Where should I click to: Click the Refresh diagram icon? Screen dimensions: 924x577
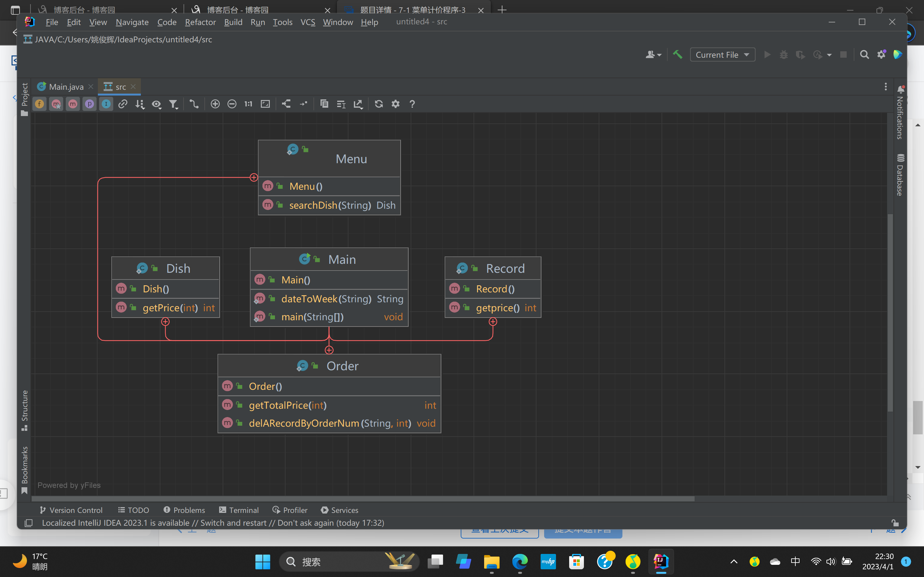click(x=378, y=104)
